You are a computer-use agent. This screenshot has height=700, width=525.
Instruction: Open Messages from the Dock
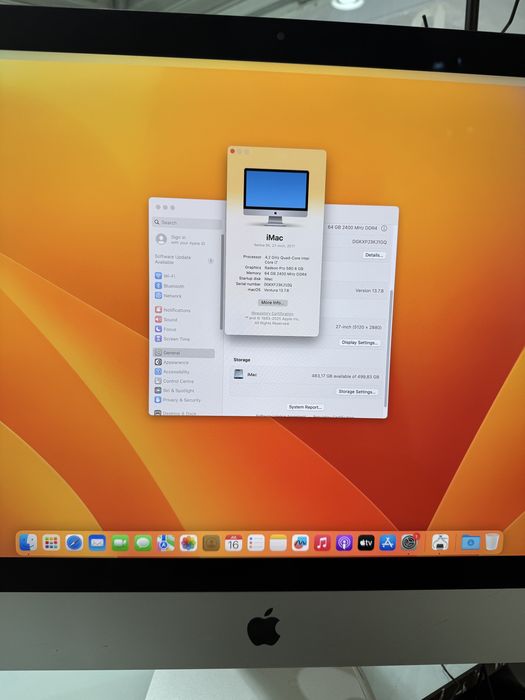[x=143, y=543]
